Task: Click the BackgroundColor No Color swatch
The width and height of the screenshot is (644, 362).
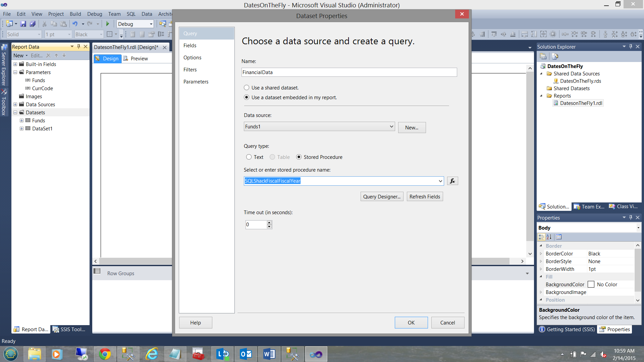Action: coord(591,285)
